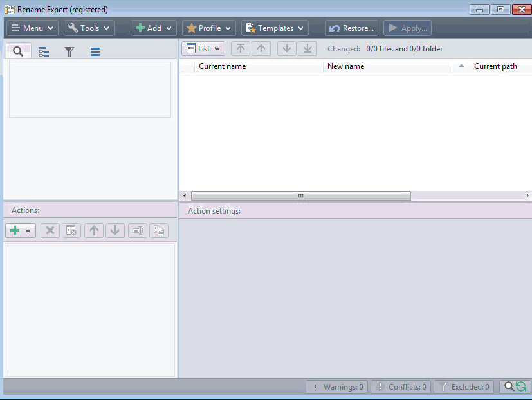
Task: Select the magnifier preview tab
Action: [18, 51]
